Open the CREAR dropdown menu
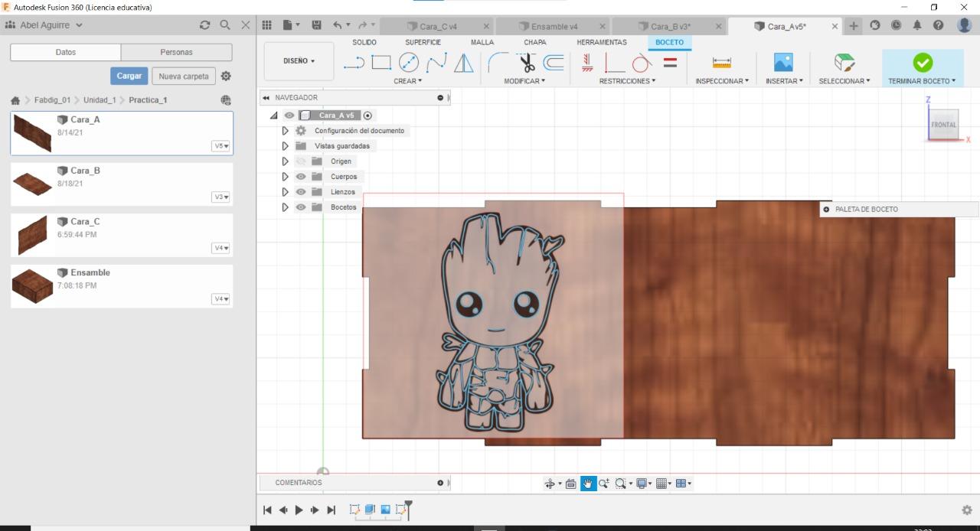This screenshot has height=531, width=980. coord(408,81)
